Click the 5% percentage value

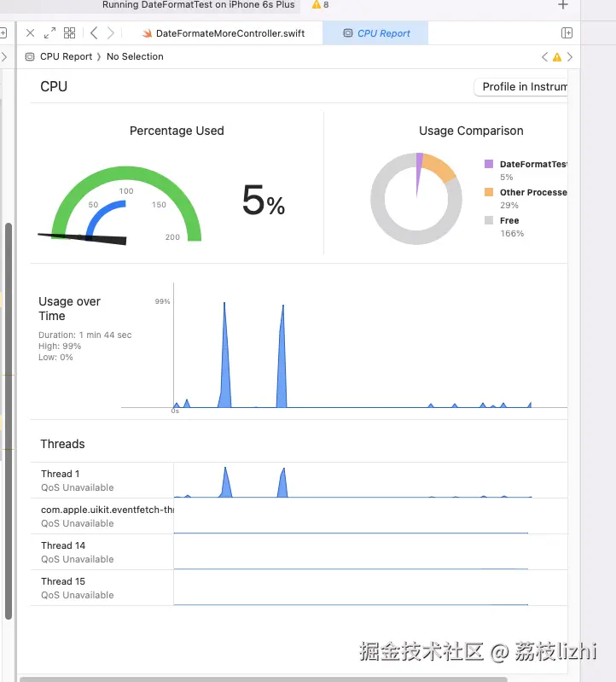(x=264, y=201)
